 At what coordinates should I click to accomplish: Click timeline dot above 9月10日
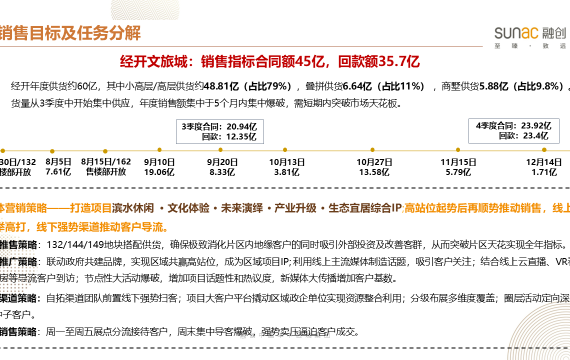(159, 150)
